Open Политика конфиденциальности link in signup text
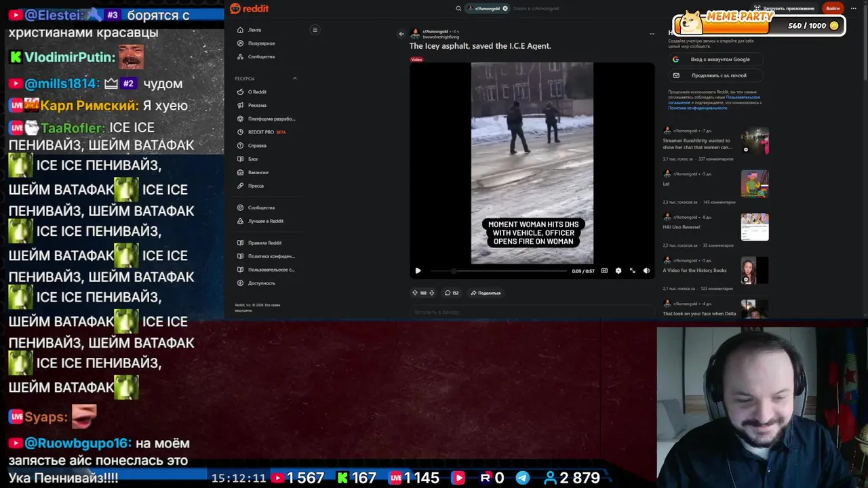 (x=697, y=108)
